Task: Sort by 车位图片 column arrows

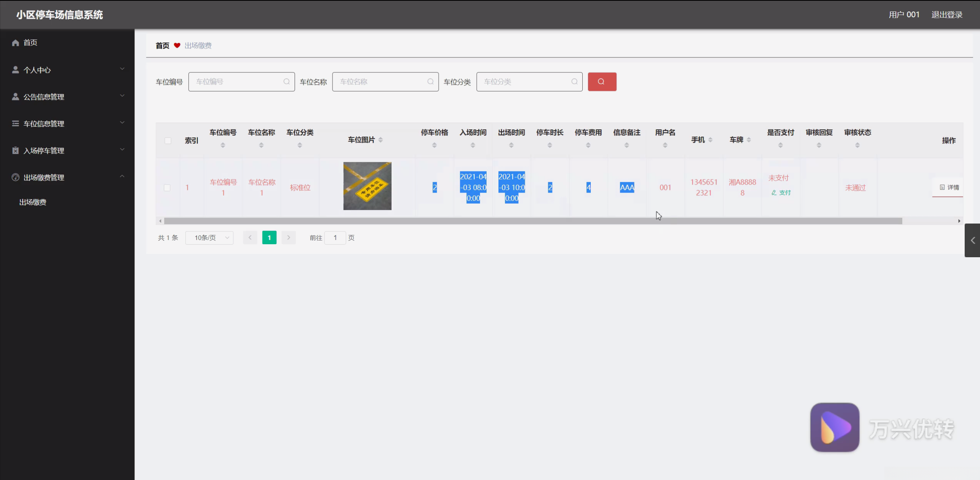Action: 380,140
